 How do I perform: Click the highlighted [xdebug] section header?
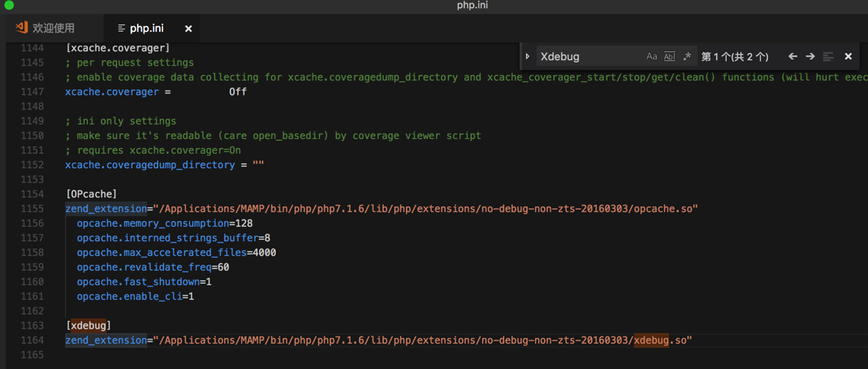coord(89,326)
